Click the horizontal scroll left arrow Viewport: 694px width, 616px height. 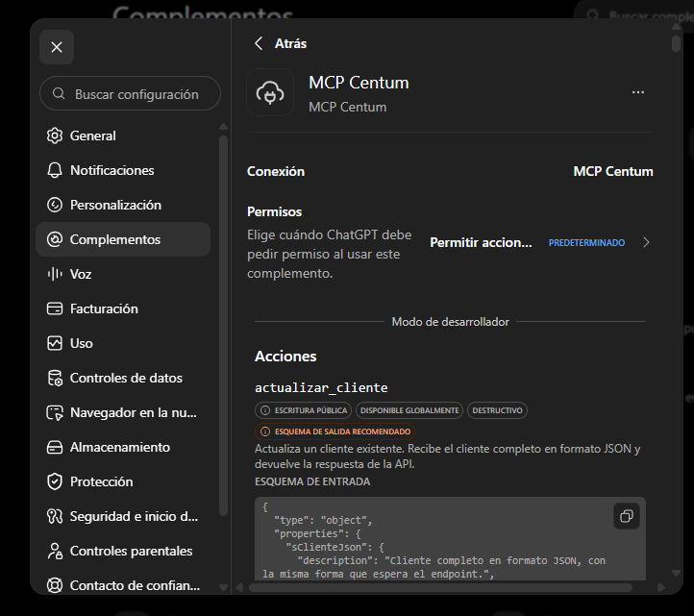[239, 588]
